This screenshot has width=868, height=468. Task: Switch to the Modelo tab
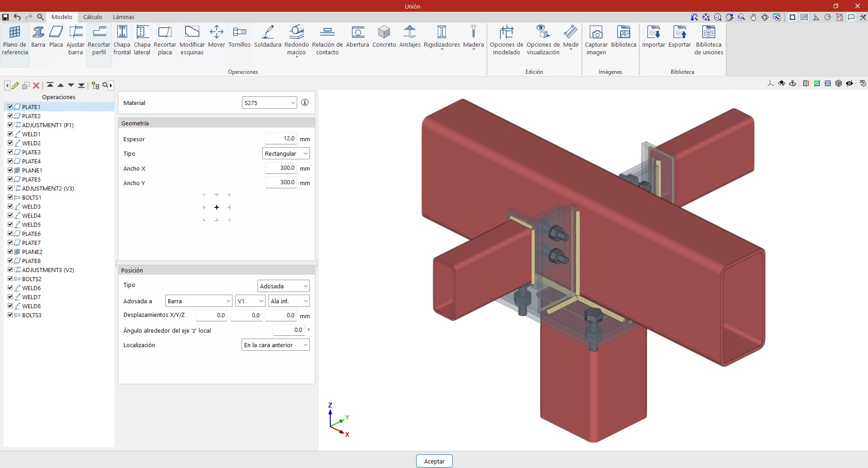[62, 17]
